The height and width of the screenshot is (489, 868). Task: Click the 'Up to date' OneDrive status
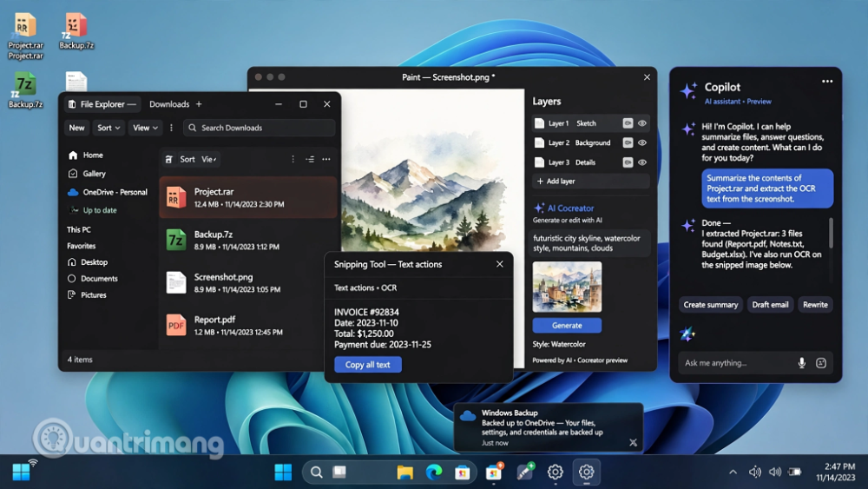(x=100, y=210)
